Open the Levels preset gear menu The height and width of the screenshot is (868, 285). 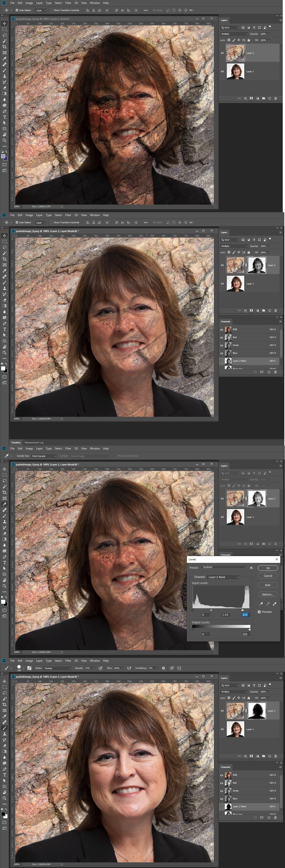pyautogui.click(x=252, y=568)
